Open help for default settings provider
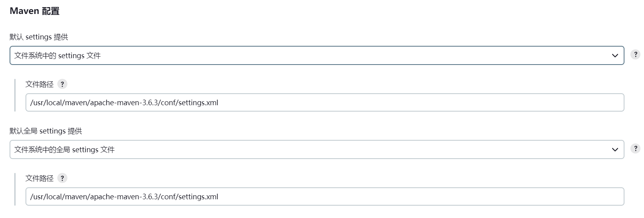 pyautogui.click(x=635, y=55)
